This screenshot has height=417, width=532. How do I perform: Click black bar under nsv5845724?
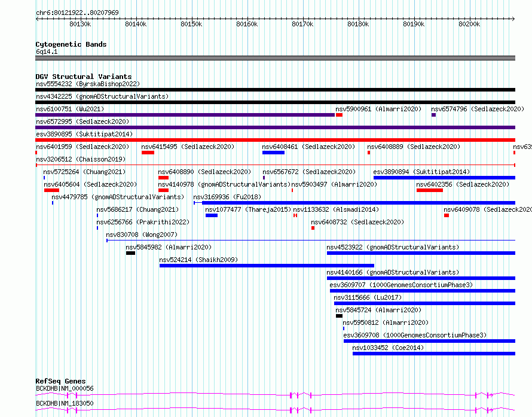339,316
